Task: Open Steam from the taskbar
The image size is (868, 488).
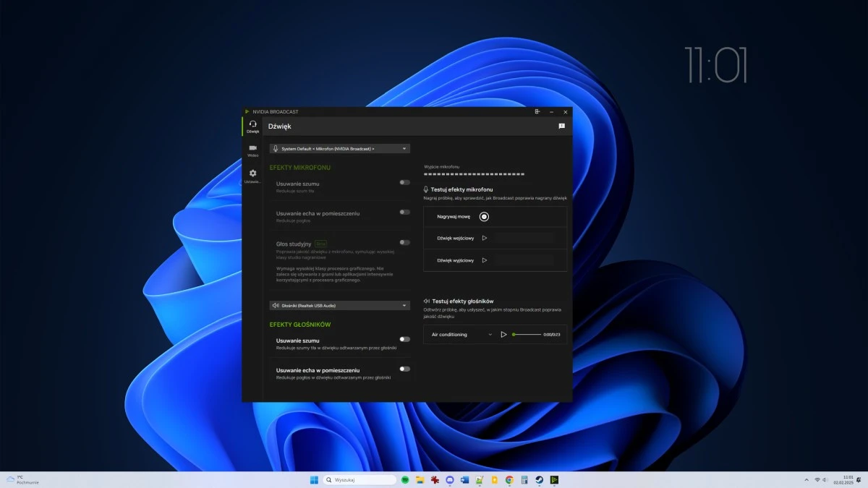Action: 540,480
